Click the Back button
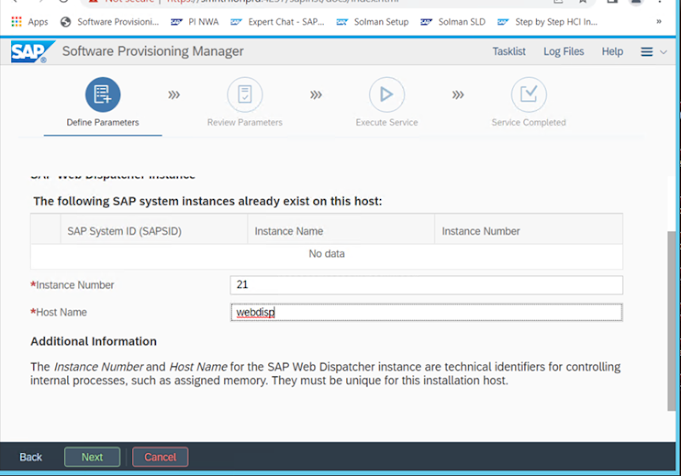 point(31,457)
